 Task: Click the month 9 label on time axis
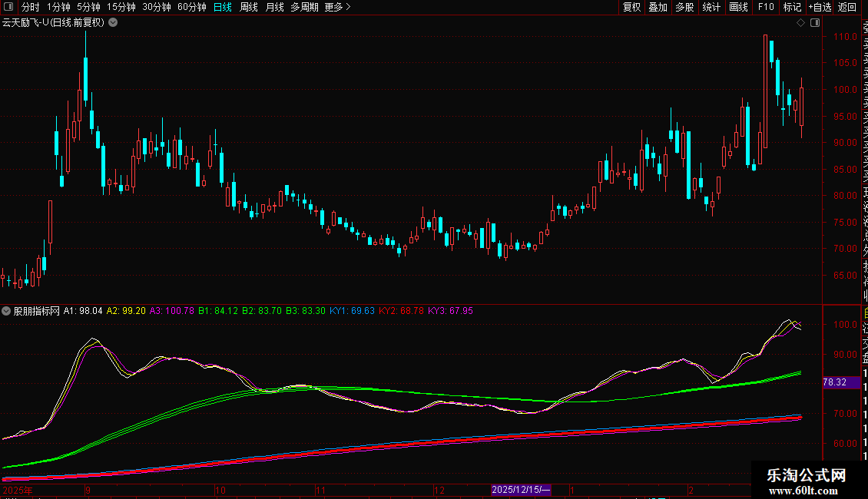(x=88, y=490)
